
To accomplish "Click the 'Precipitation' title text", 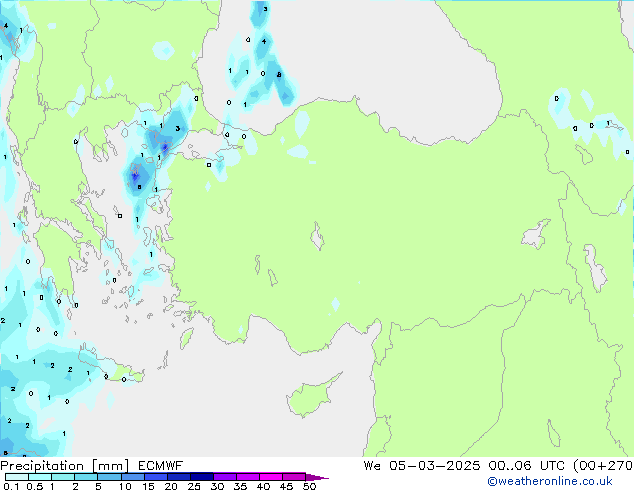I will tap(42, 466).
